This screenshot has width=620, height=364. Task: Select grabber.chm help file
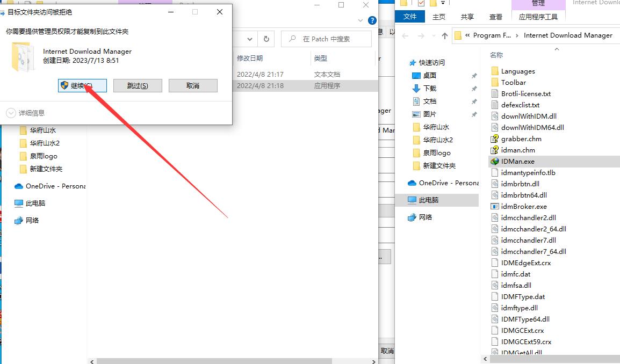pos(521,139)
